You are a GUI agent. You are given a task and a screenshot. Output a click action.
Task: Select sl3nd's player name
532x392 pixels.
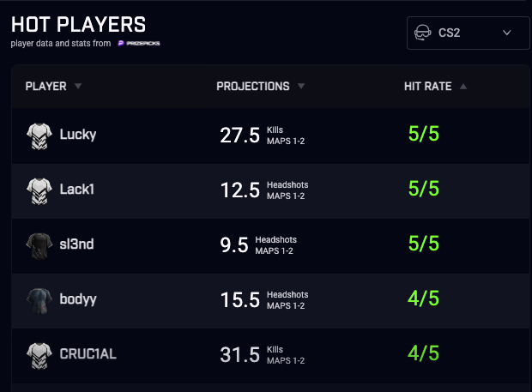click(76, 244)
